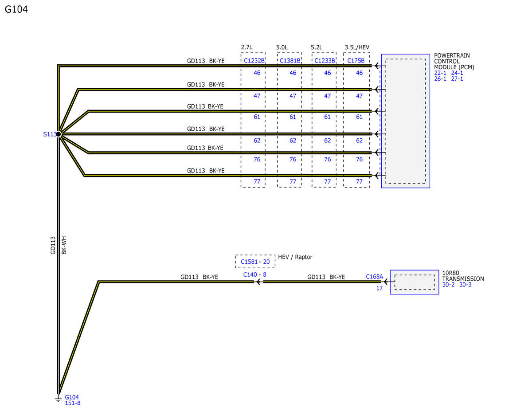532x411 pixels.
Task: Jump to PCM cell reference 27-1
Action: coord(457,79)
